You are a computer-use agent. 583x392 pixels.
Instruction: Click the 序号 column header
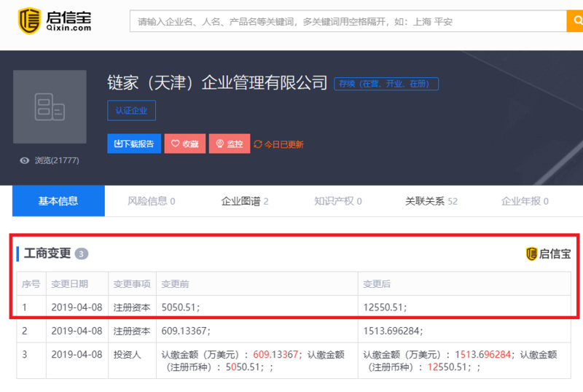31,284
